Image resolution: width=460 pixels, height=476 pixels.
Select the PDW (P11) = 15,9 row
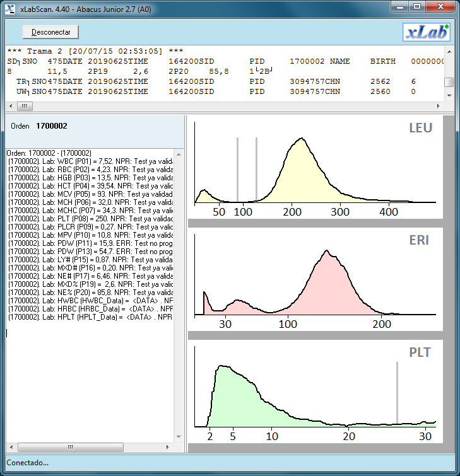(x=90, y=243)
